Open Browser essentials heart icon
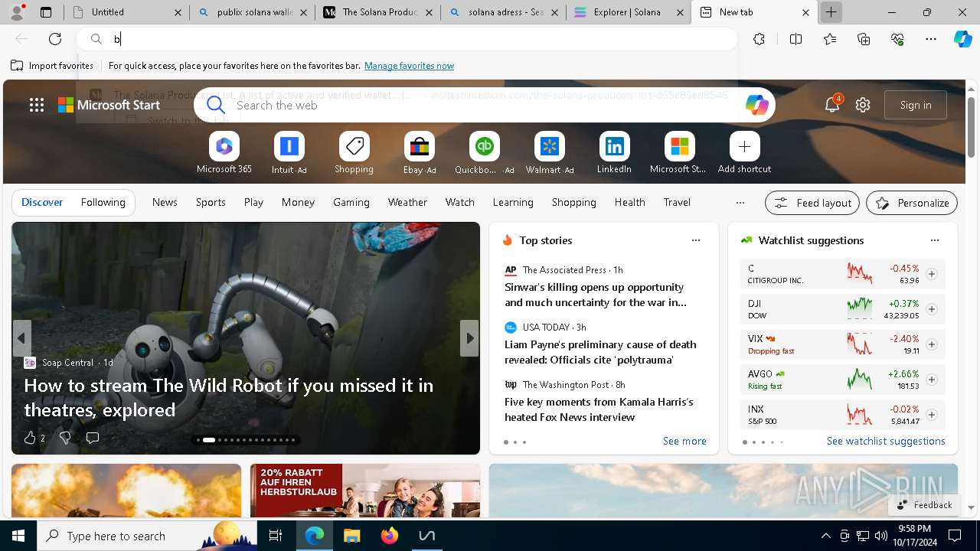This screenshot has width=980, height=551. tap(897, 39)
